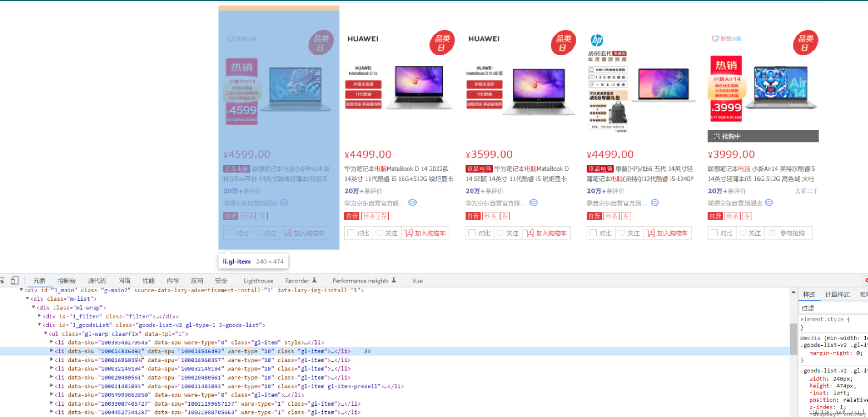Click the flask icon beside Performance insights
The width and height of the screenshot is (868, 417).
coord(394,280)
